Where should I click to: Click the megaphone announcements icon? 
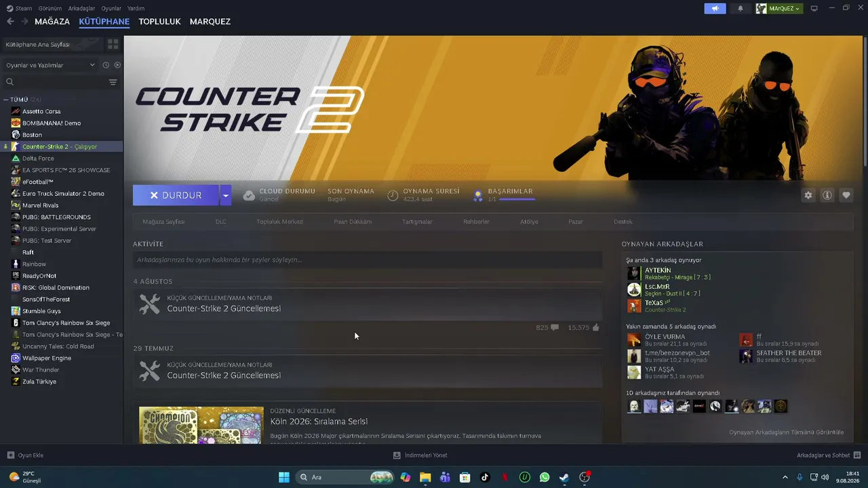(x=715, y=8)
